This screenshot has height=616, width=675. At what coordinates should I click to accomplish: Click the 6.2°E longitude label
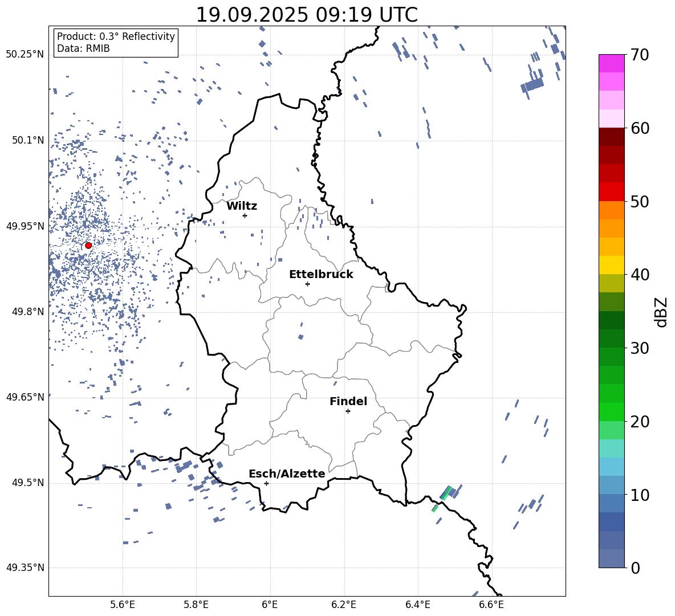[x=344, y=605]
